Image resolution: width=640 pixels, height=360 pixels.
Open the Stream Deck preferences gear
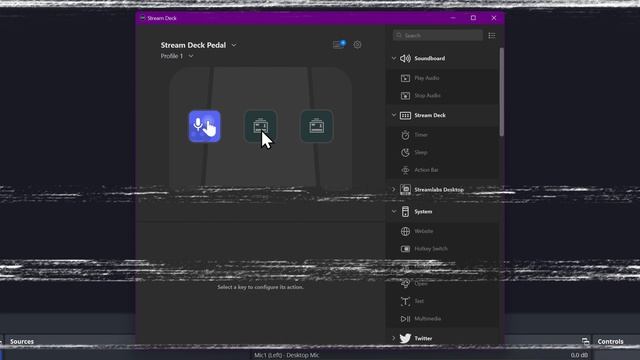(357, 44)
